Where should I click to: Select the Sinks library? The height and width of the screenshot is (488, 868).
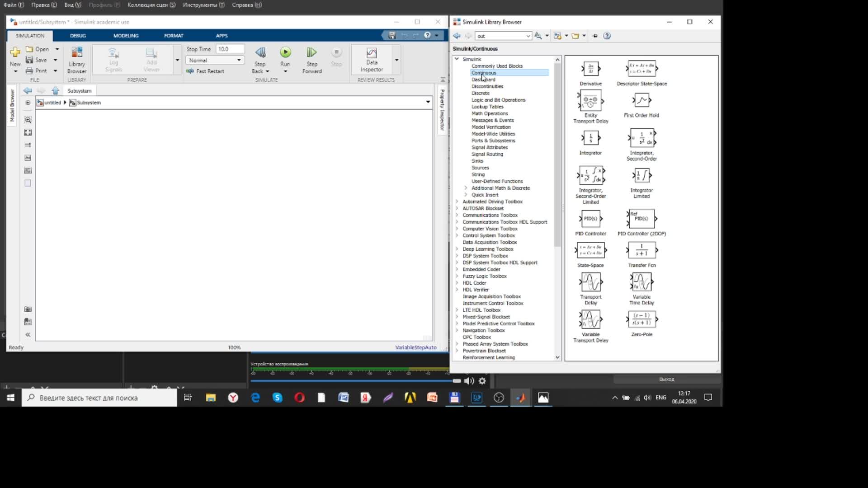477,160
